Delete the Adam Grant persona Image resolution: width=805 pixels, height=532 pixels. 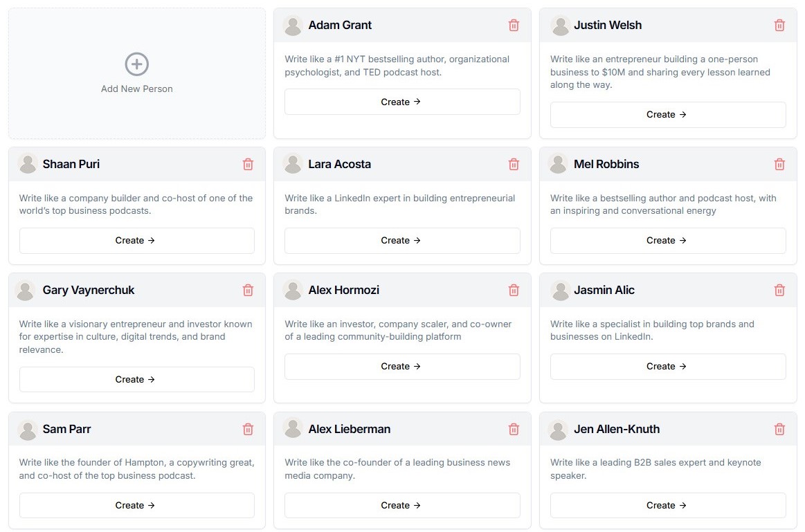coord(514,26)
